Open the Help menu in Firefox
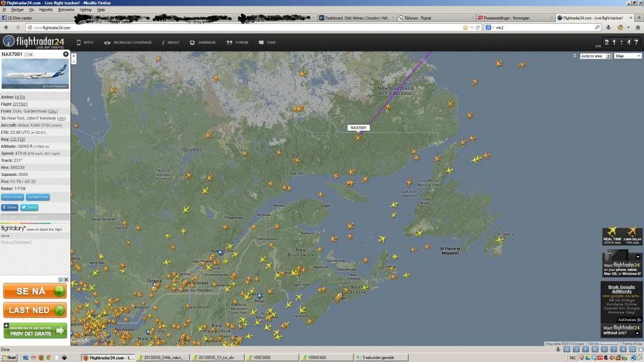 coord(101,9)
